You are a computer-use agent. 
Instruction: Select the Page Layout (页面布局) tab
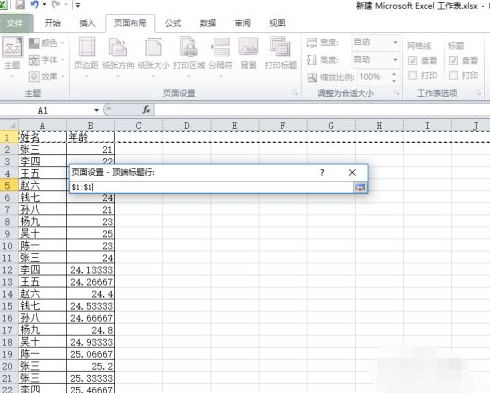130,23
